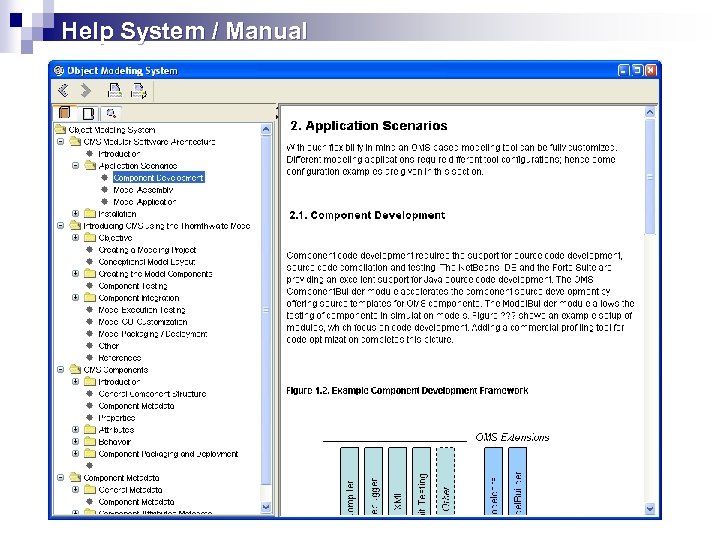720x540 pixels.
Task: Expand the Component Integration node
Action: (76, 298)
